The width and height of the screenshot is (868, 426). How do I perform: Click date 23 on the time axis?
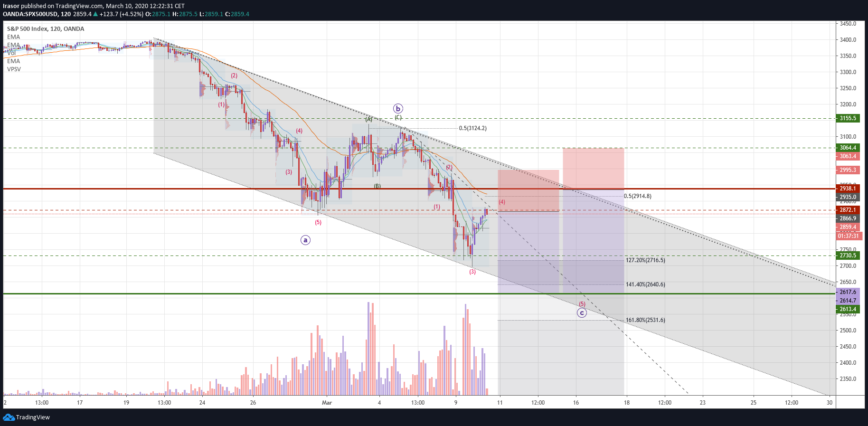(703, 403)
